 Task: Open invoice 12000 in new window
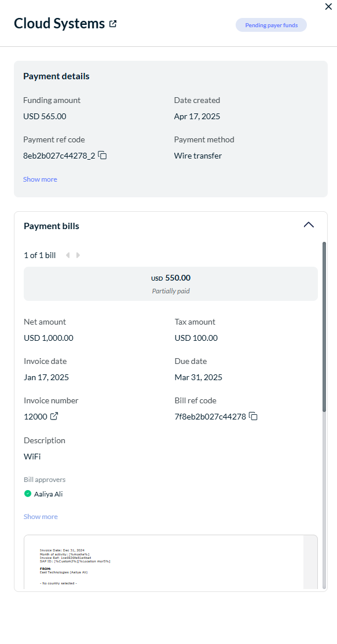(x=54, y=417)
